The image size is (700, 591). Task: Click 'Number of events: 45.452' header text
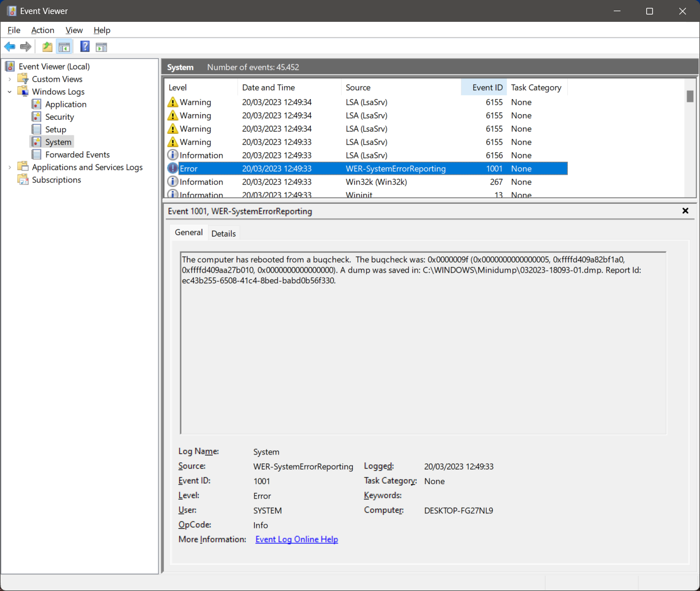(x=253, y=67)
